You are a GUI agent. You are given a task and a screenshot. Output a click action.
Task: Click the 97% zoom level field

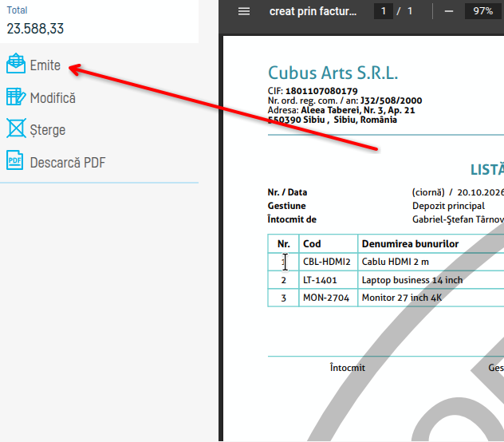482,11
